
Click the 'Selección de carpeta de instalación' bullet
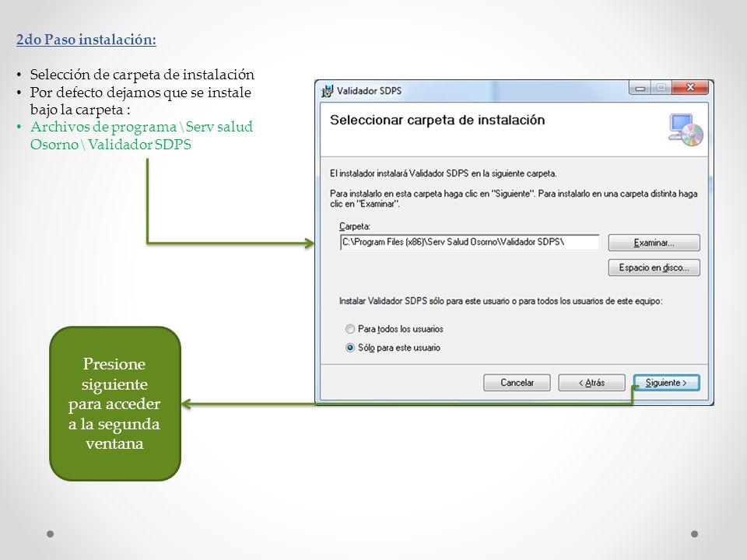tap(142, 75)
